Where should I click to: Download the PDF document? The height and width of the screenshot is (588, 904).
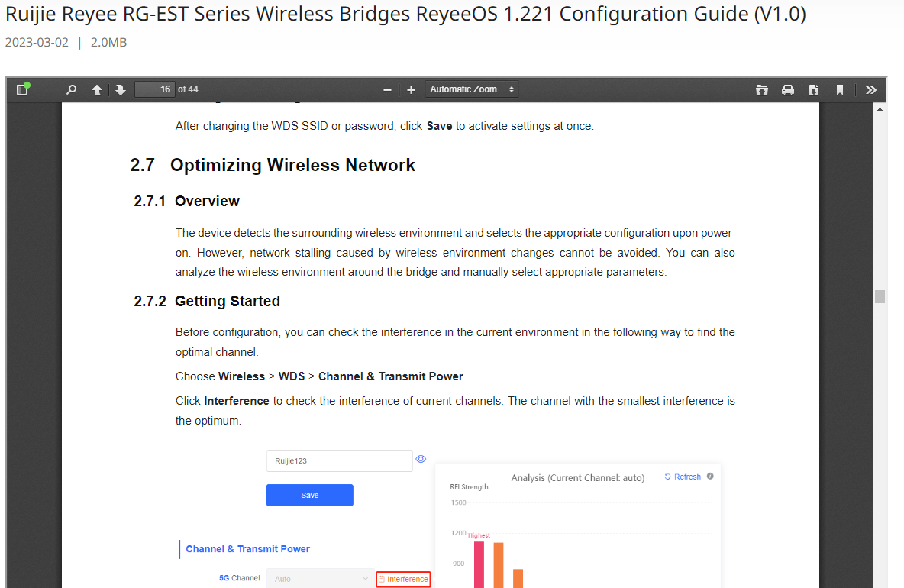pos(813,90)
